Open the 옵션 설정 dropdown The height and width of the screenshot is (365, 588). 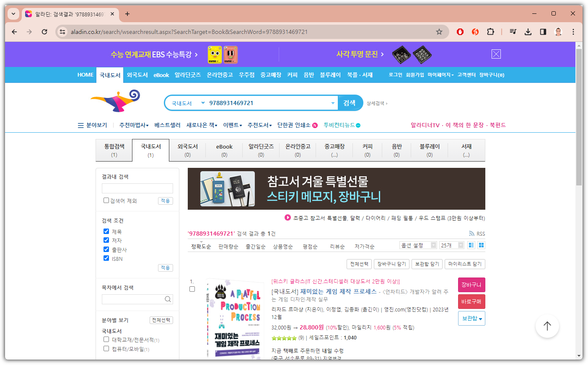418,245
